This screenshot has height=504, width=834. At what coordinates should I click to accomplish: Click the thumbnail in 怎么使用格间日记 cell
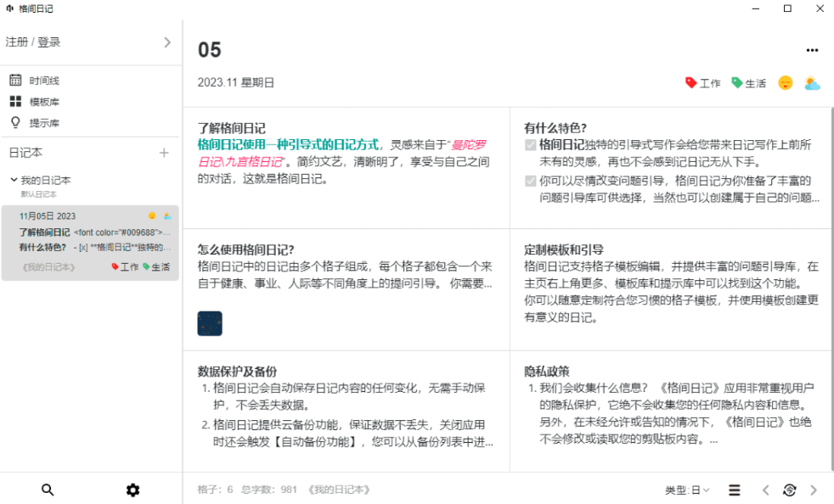[210, 323]
